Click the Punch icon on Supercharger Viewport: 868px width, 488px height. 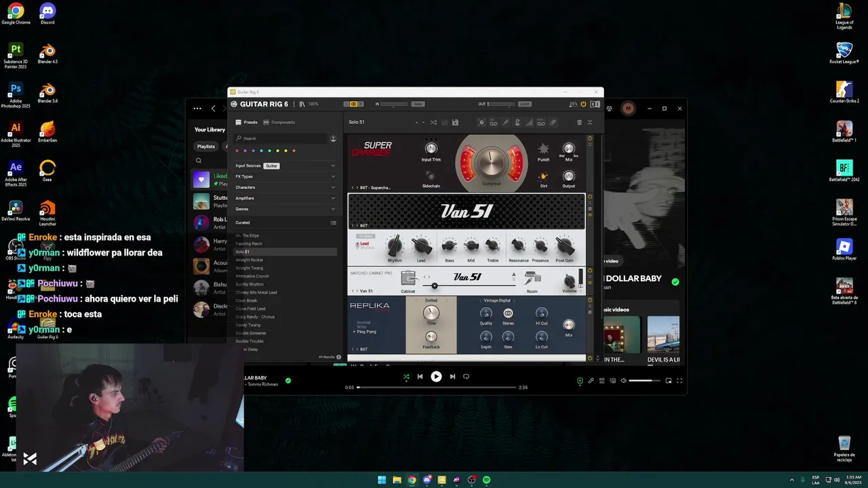543,148
